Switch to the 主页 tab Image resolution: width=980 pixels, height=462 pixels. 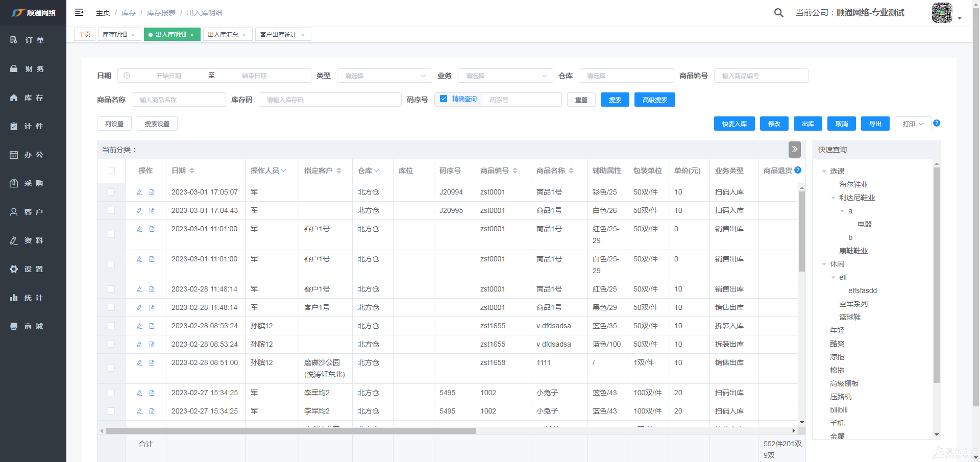pyautogui.click(x=85, y=34)
